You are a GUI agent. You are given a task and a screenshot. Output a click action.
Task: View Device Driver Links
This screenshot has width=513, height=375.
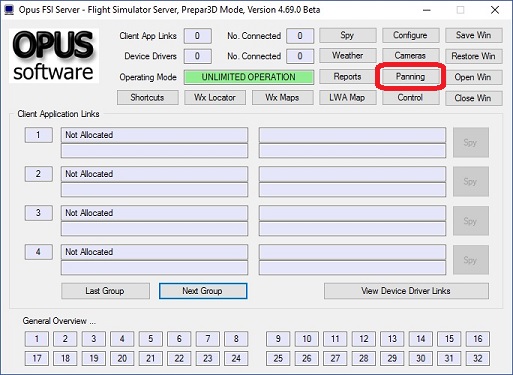pos(406,291)
